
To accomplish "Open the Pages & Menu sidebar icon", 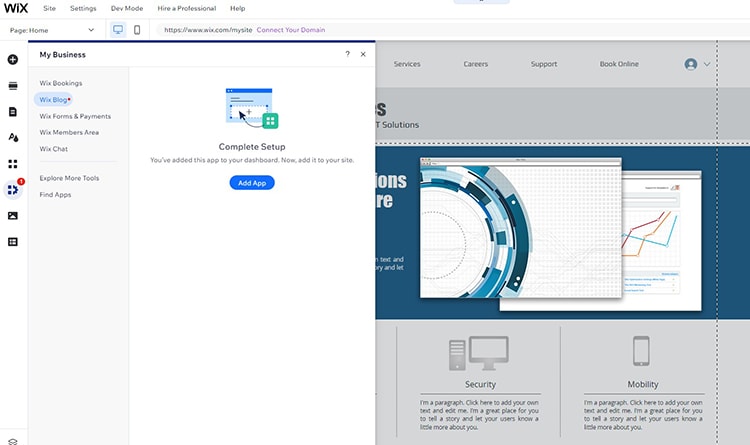I will coord(13,111).
